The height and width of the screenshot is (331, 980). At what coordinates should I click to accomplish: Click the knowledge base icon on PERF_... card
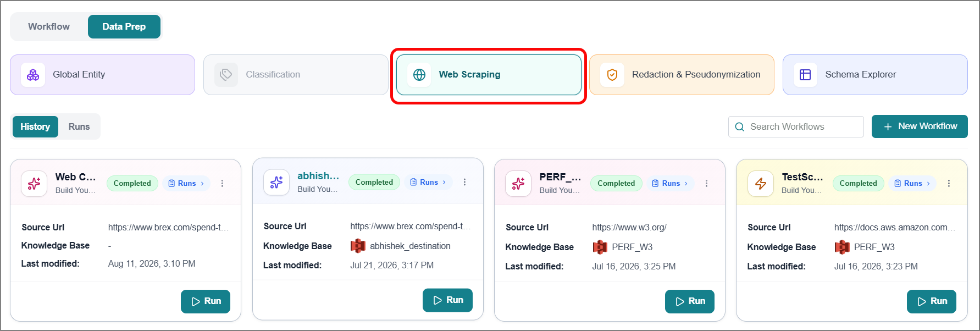600,247
